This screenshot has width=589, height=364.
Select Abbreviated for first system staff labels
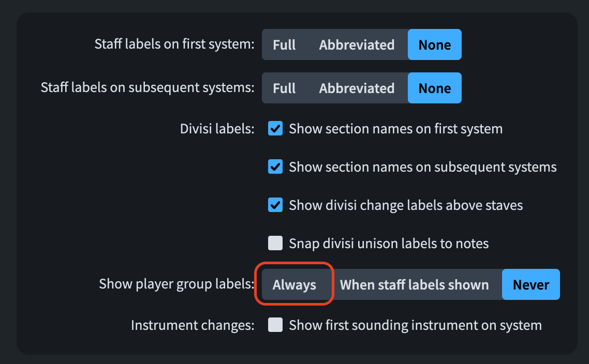tap(357, 45)
